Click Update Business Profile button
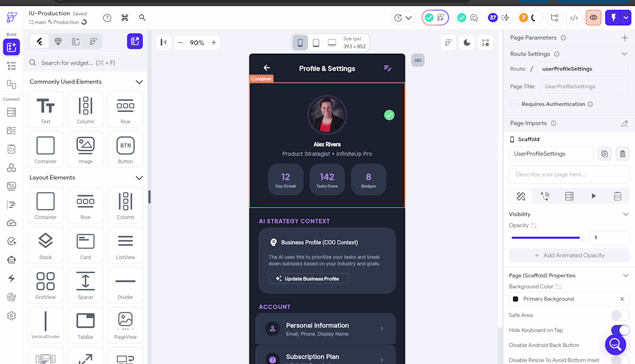This screenshot has width=635, height=364. [309, 279]
